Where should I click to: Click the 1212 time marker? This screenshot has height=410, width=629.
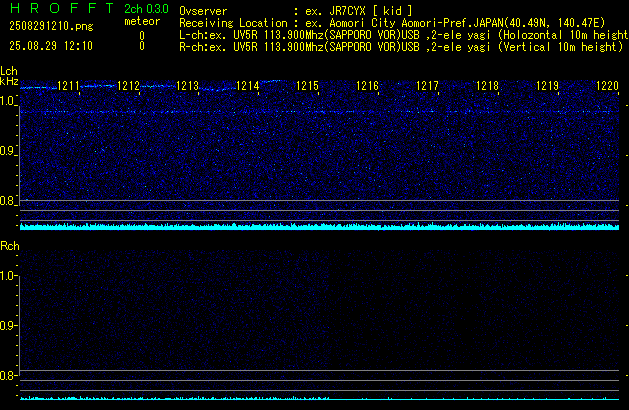(x=128, y=86)
